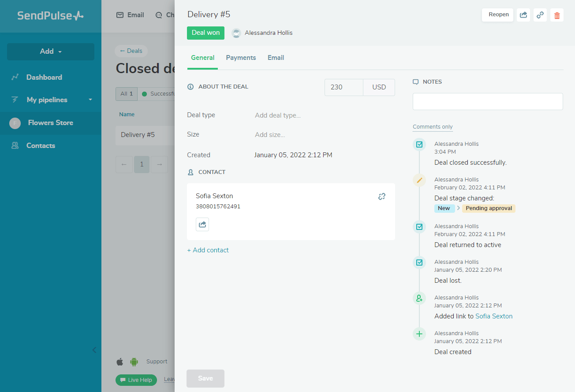The image size is (575, 392).
Task: Click the Contact section person icon
Action: tap(190, 172)
